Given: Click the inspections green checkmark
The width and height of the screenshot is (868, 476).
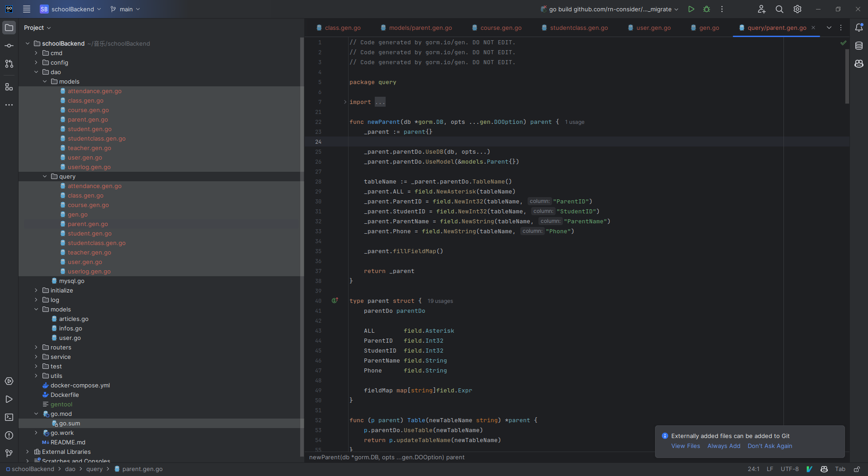Looking at the screenshot, I should click(843, 43).
